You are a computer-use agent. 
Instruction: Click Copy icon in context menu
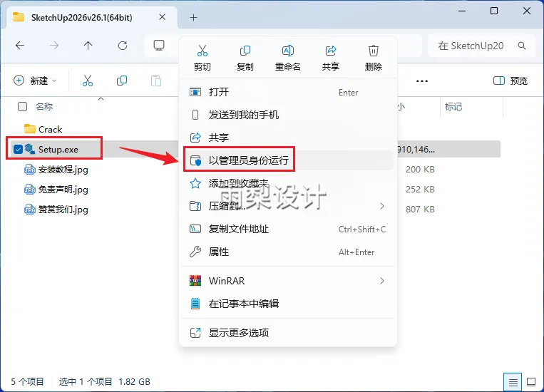[x=245, y=51]
